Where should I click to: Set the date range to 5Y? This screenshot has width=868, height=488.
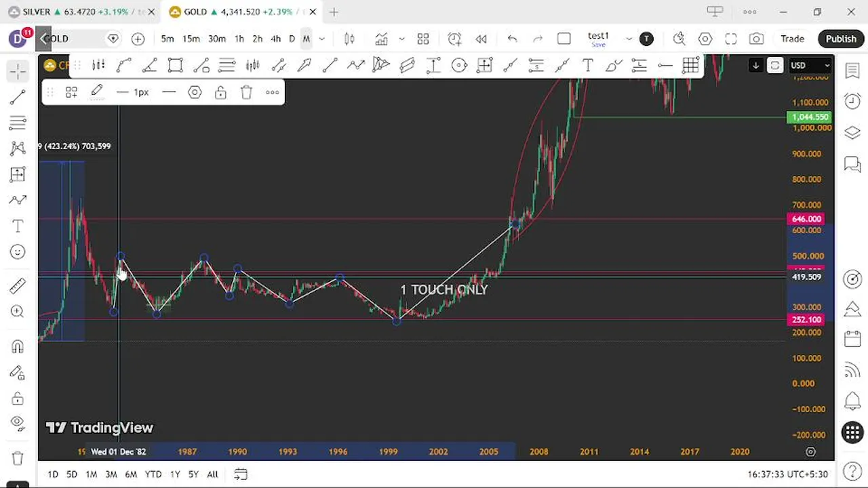[193, 474]
